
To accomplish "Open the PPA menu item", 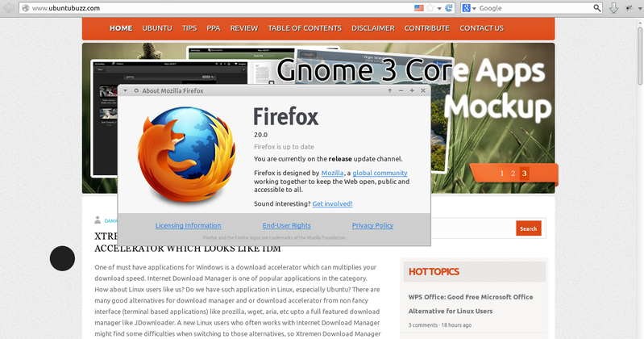I will pos(213,28).
